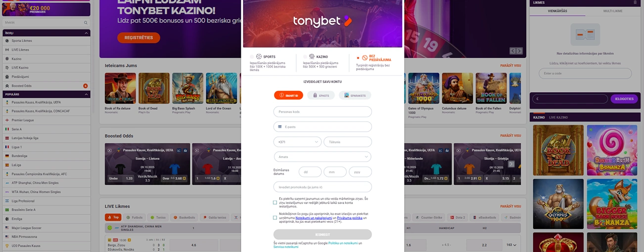This screenshot has width=644, height=252.
Task: Open the +371 country code dropdown
Action: point(297,142)
